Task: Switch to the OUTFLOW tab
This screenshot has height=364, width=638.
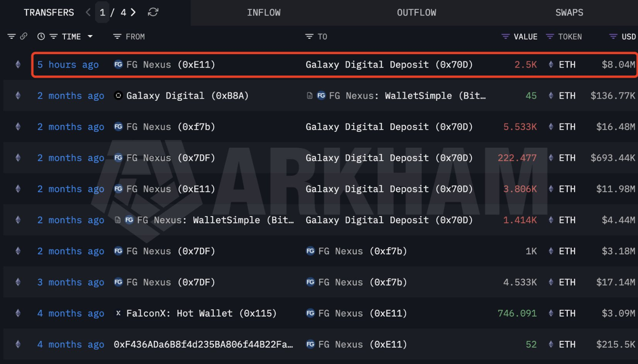Action: click(x=416, y=12)
